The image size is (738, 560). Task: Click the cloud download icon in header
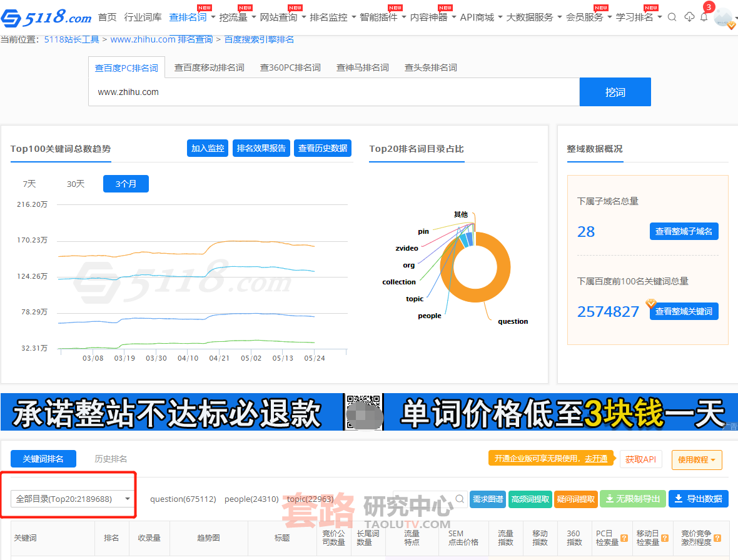click(x=689, y=17)
